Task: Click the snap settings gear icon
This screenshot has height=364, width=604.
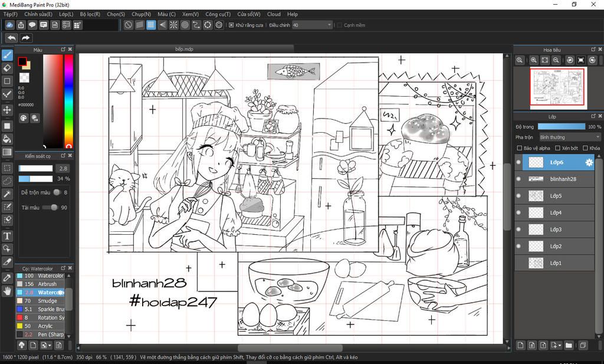Action: pyautogui.click(x=219, y=25)
